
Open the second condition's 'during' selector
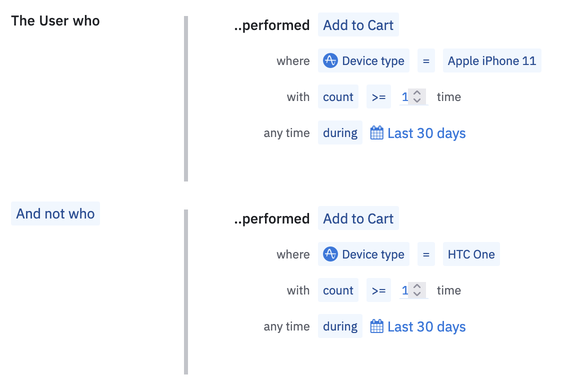340,326
